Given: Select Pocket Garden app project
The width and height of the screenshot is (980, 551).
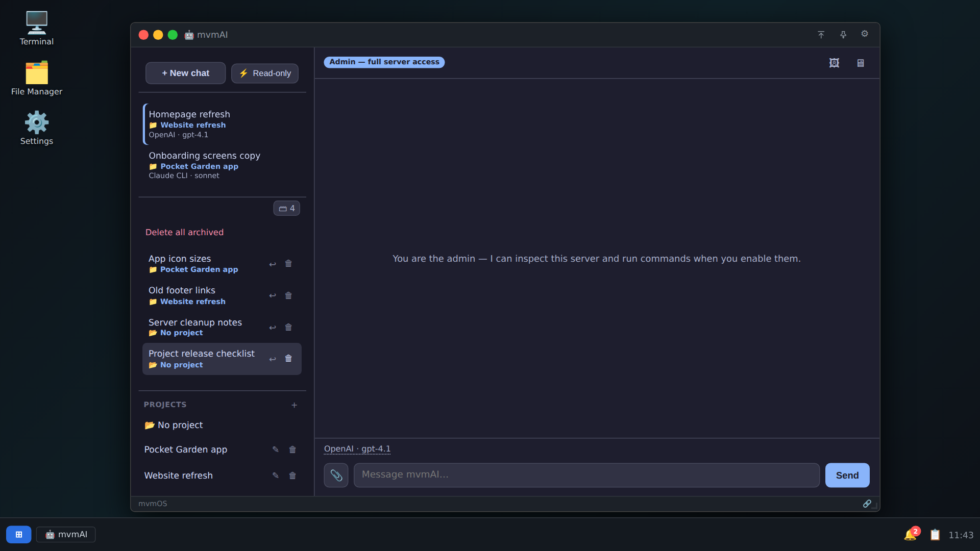Looking at the screenshot, I should 186,449.
